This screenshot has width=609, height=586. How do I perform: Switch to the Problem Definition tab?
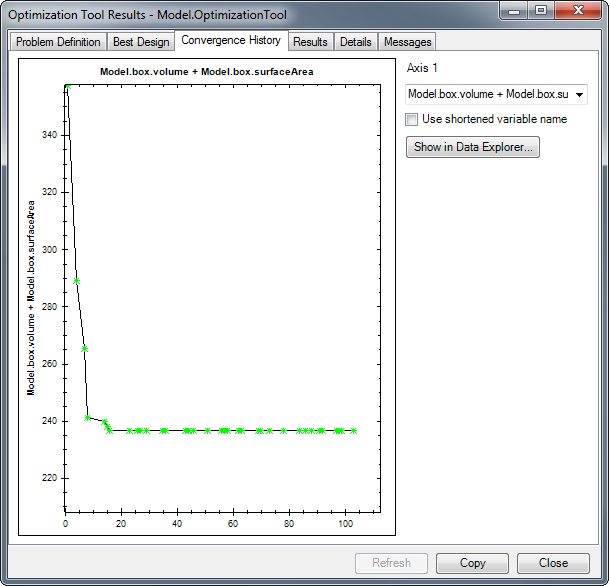(x=58, y=42)
